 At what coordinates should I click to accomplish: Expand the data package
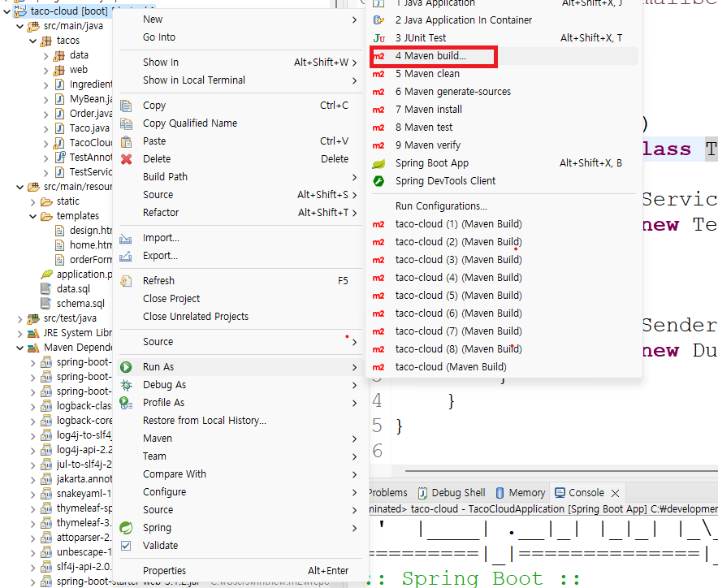(x=45, y=55)
